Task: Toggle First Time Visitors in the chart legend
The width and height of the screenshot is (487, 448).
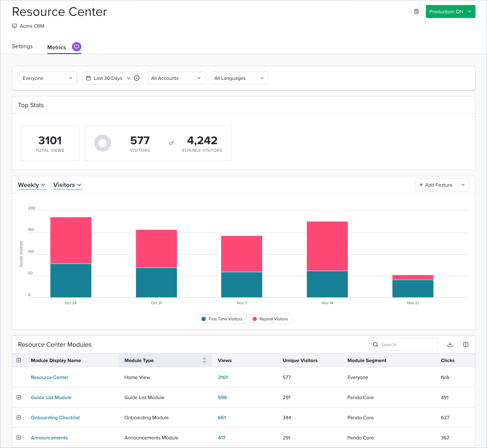Action: coord(222,319)
